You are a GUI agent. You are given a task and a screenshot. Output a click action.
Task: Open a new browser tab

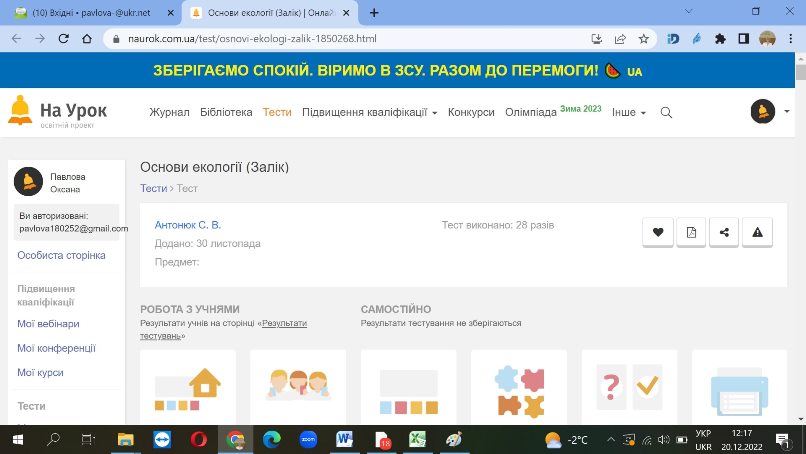coord(374,13)
